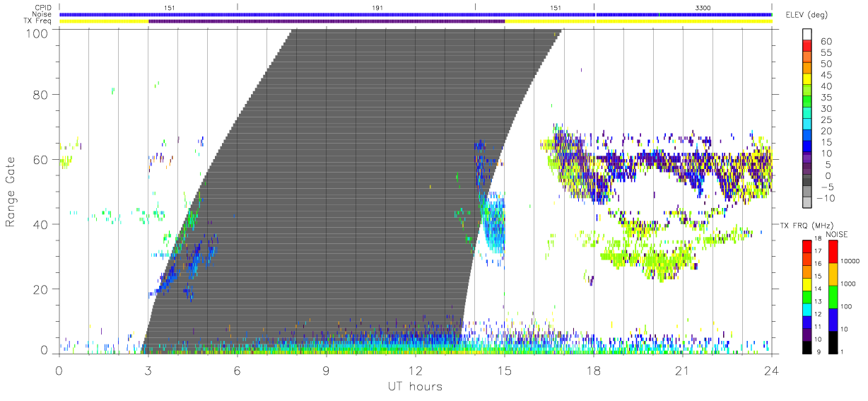Click the ELEV (deg) colorbar title

[809, 15]
